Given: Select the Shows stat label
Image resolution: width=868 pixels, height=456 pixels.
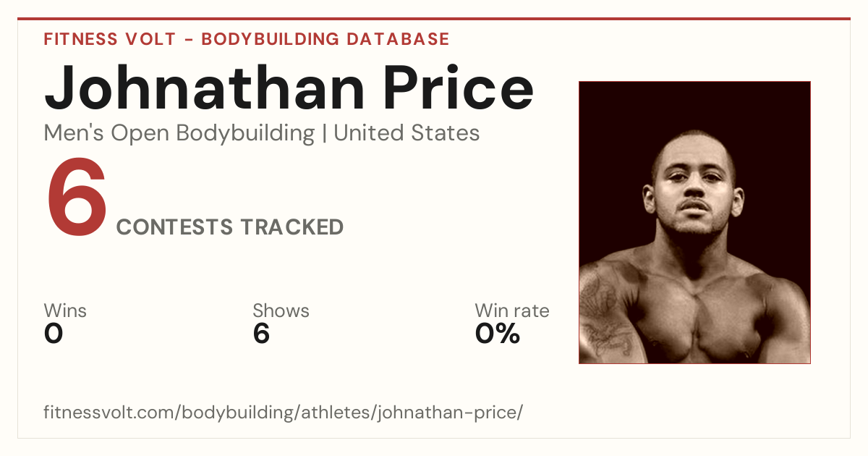Looking at the screenshot, I should [281, 311].
